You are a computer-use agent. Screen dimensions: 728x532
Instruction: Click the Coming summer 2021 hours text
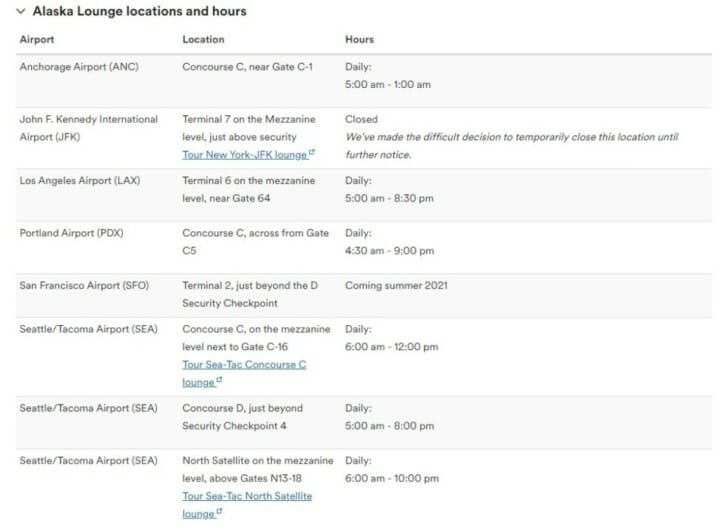point(396,285)
